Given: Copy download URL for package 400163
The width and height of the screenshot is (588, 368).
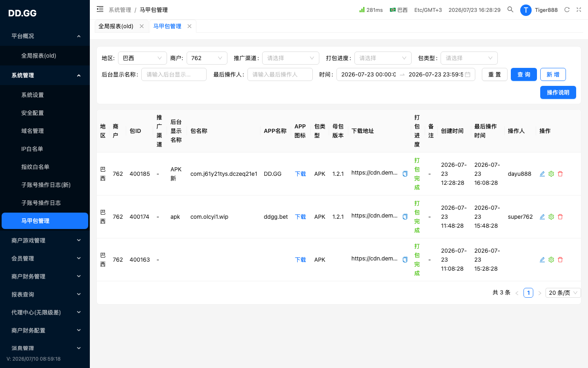Looking at the screenshot, I should 405,260.
